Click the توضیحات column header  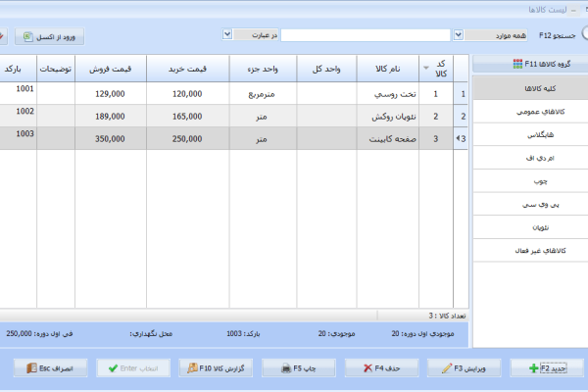coord(56,69)
